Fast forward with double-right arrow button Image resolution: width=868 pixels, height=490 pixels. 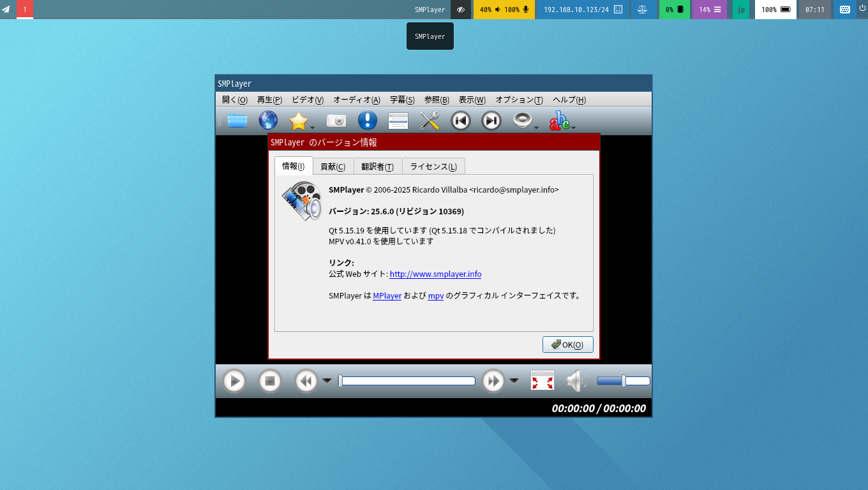[x=493, y=382]
